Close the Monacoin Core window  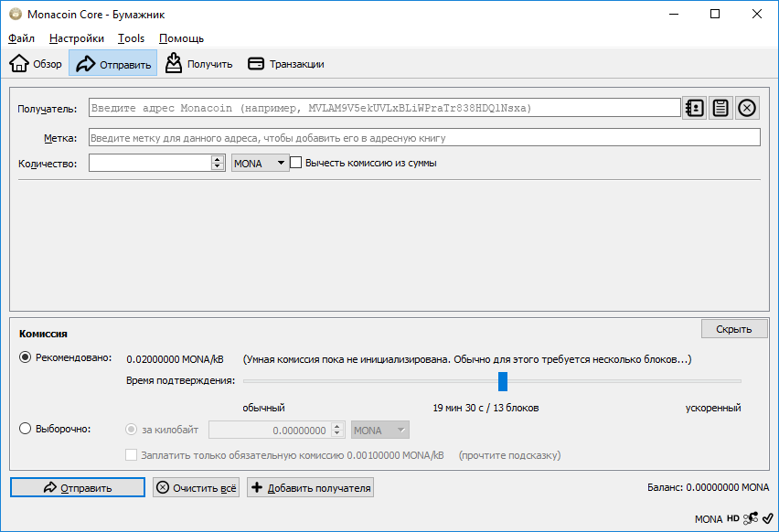pos(757,14)
